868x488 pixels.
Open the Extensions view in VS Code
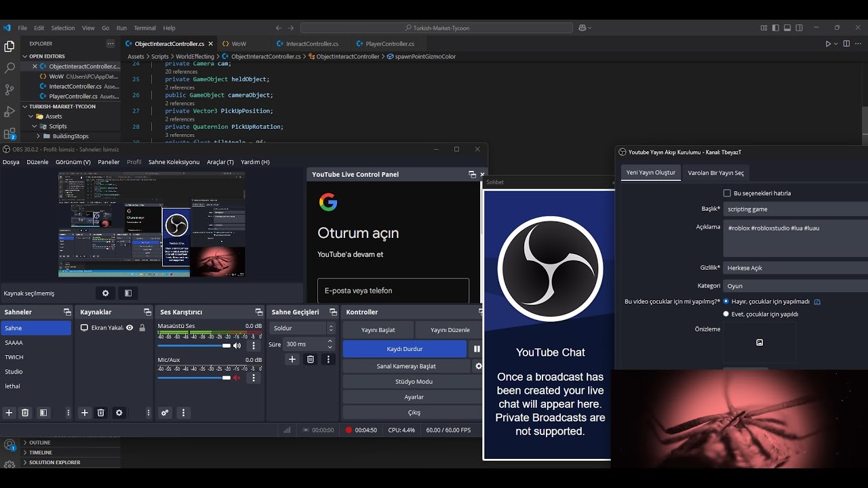[9, 133]
